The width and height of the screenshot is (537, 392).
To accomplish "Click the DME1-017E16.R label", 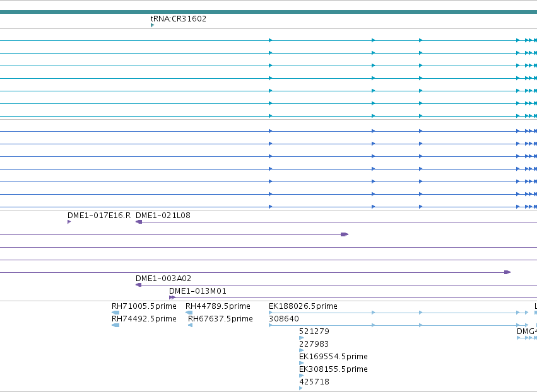I will tap(99, 216).
